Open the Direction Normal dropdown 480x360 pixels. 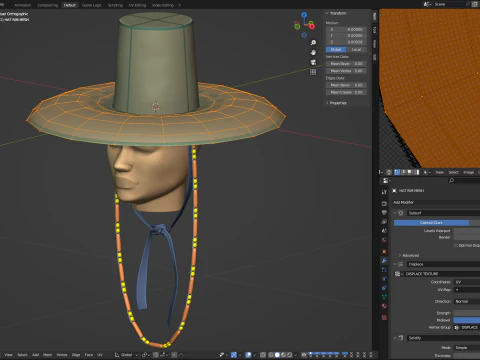467,301
